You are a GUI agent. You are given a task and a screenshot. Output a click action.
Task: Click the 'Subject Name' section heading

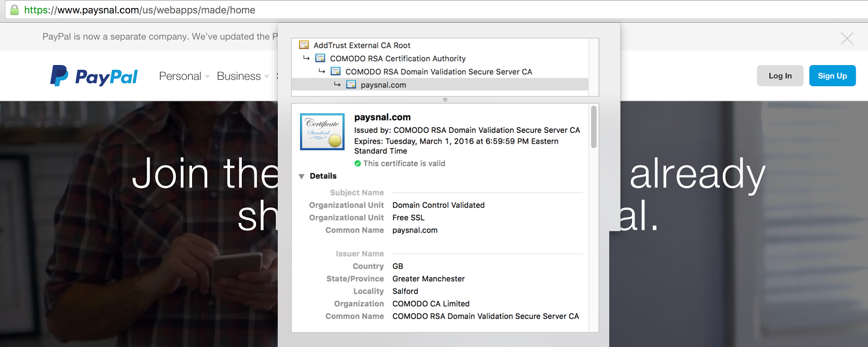point(357,192)
